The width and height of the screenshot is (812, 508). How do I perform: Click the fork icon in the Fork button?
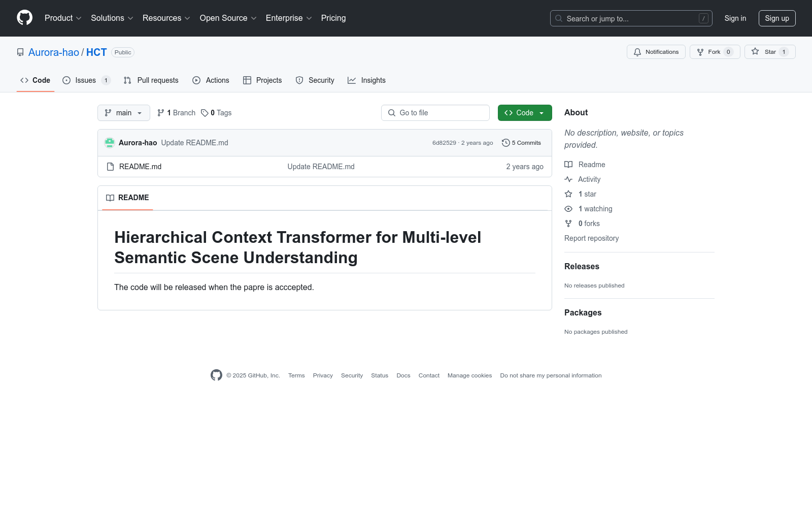[700, 52]
